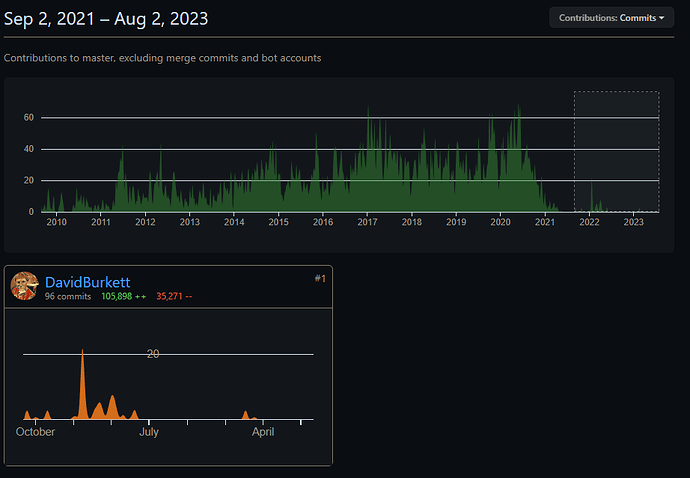
Task: Click the 2023 label on the timeline axis
Action: [633, 222]
